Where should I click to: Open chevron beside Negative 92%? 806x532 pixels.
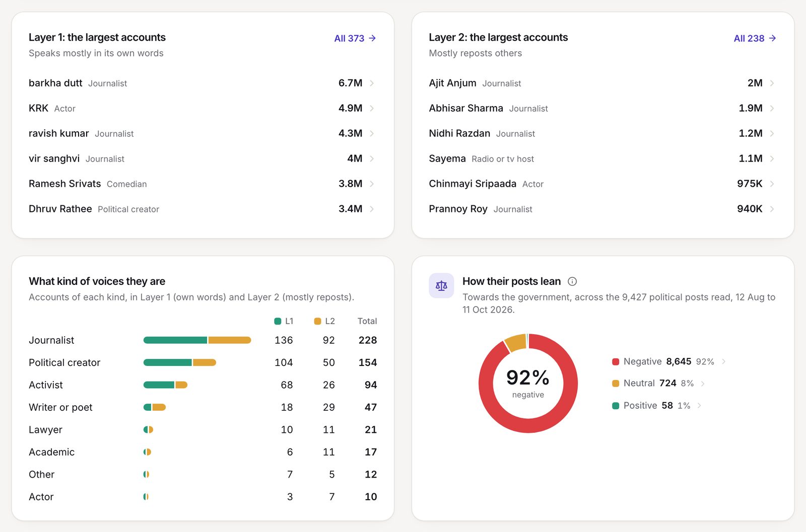click(x=724, y=361)
